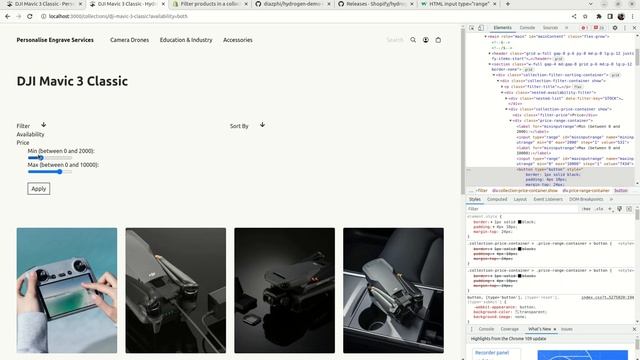Close the What's New drawer tab
The height and width of the screenshot is (360, 640).
(x=555, y=329)
